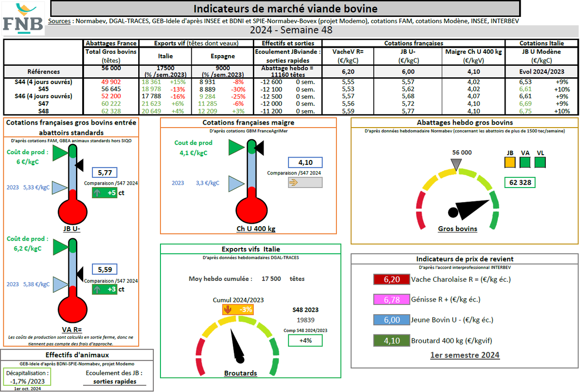Click the Abattages hebdo gros bovins title

point(464,122)
